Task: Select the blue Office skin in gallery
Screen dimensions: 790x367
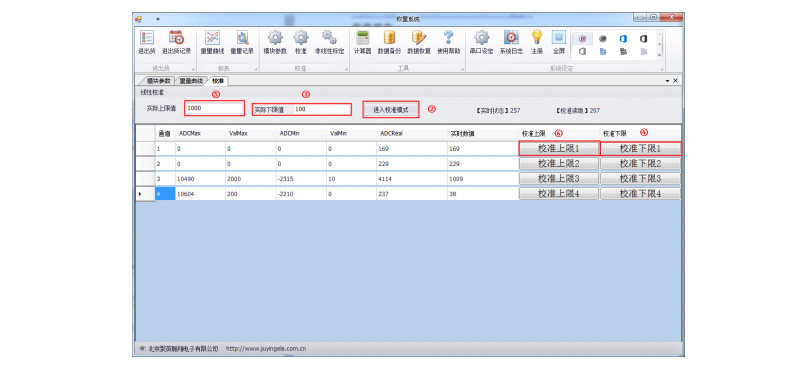Action: (x=623, y=38)
